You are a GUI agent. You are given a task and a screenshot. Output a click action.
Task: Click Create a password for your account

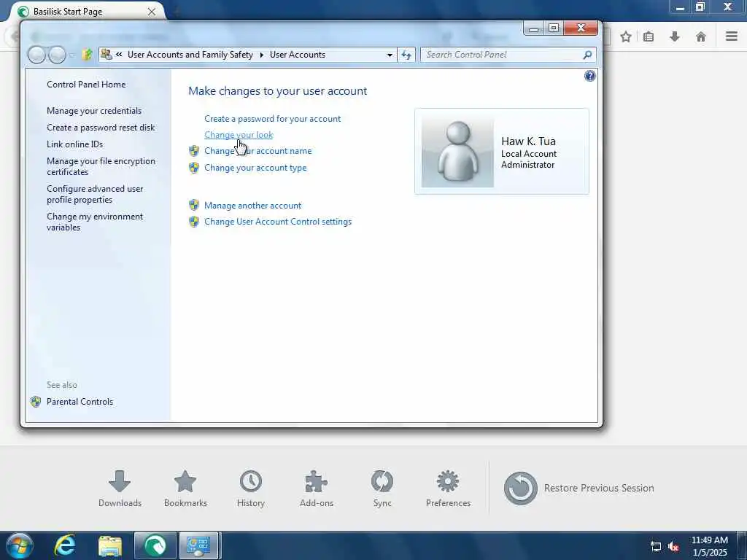tap(273, 119)
